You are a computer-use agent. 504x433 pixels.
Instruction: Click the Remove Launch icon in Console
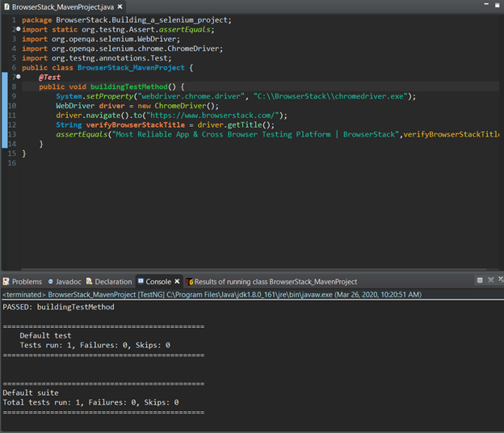click(x=491, y=280)
